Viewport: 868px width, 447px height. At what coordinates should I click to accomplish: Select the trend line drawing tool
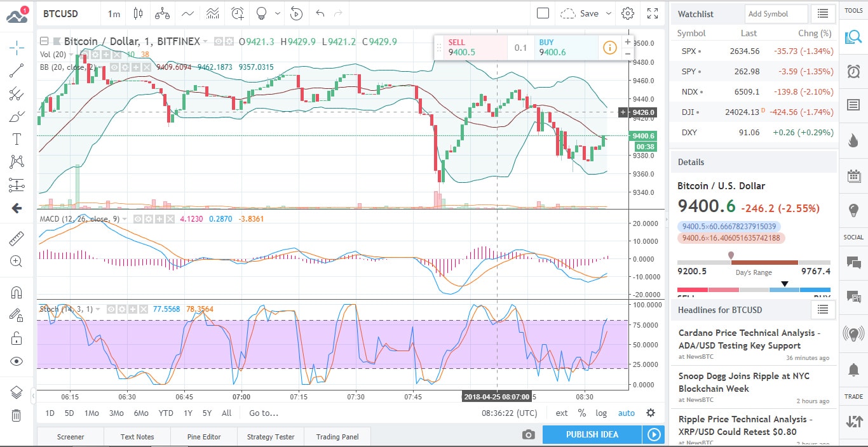[x=17, y=70]
